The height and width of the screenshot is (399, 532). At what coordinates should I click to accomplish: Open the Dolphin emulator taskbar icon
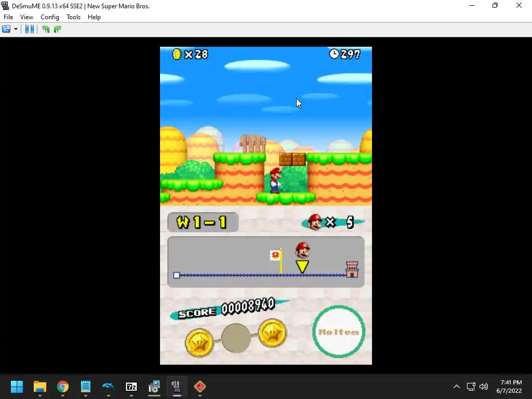coord(109,387)
